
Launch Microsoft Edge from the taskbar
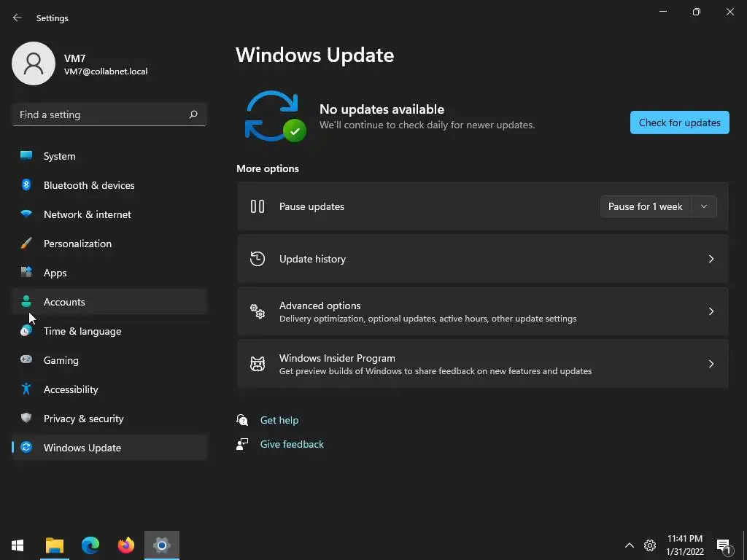pos(90,545)
